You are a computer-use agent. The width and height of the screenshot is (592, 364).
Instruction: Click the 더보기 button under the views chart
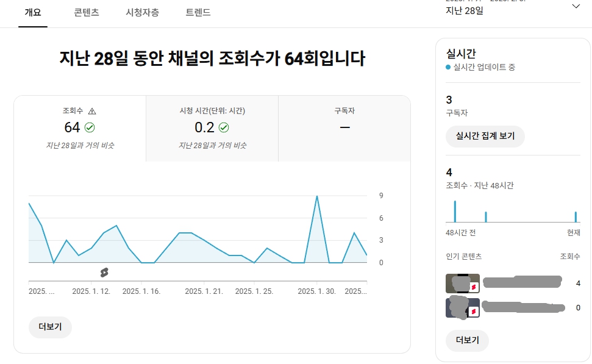50,327
